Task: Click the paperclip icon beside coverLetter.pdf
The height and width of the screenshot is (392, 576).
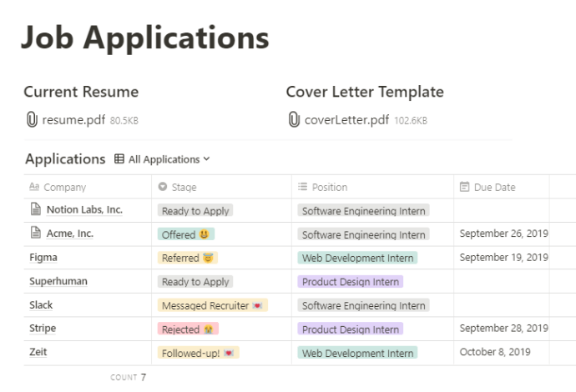Action: point(294,119)
